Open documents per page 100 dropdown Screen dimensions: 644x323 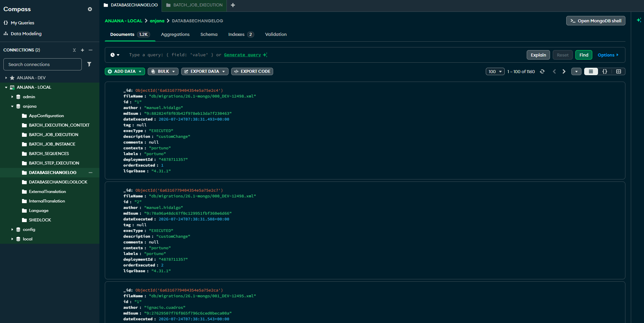point(495,71)
